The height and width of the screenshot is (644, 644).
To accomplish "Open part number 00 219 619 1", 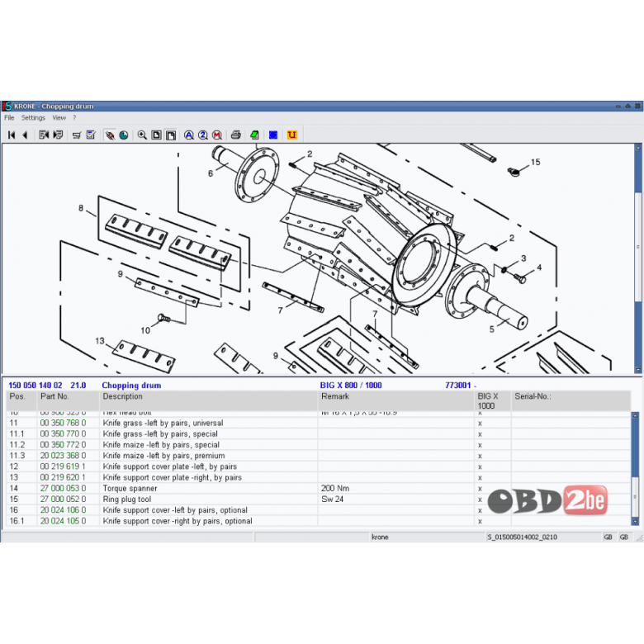I will point(64,466).
